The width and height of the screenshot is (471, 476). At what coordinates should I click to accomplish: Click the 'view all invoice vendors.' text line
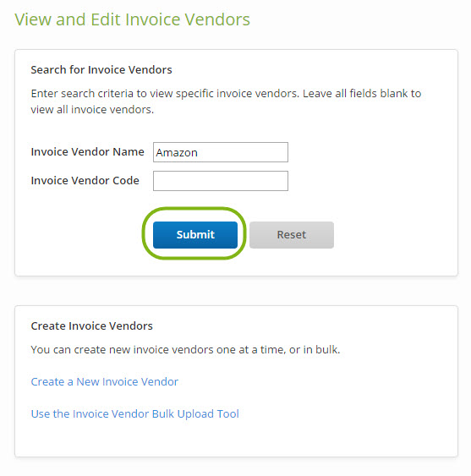(92, 110)
